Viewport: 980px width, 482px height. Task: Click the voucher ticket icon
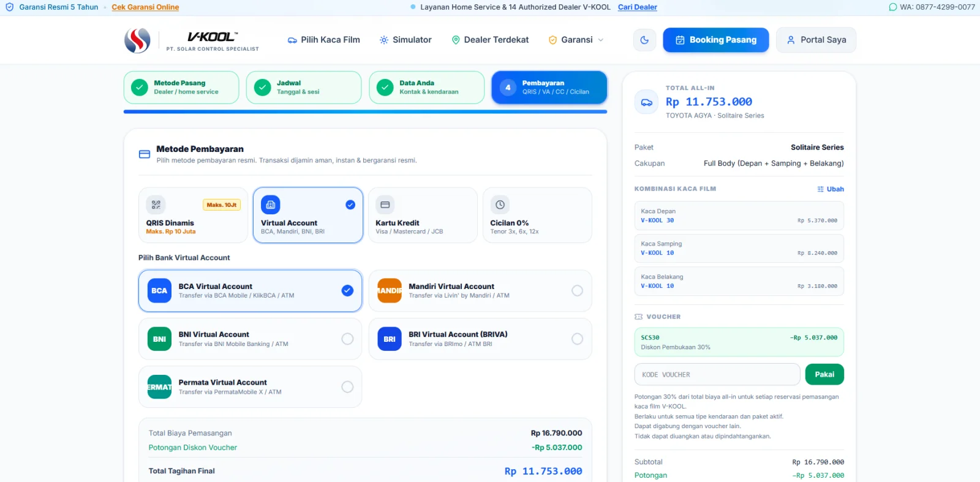click(639, 317)
